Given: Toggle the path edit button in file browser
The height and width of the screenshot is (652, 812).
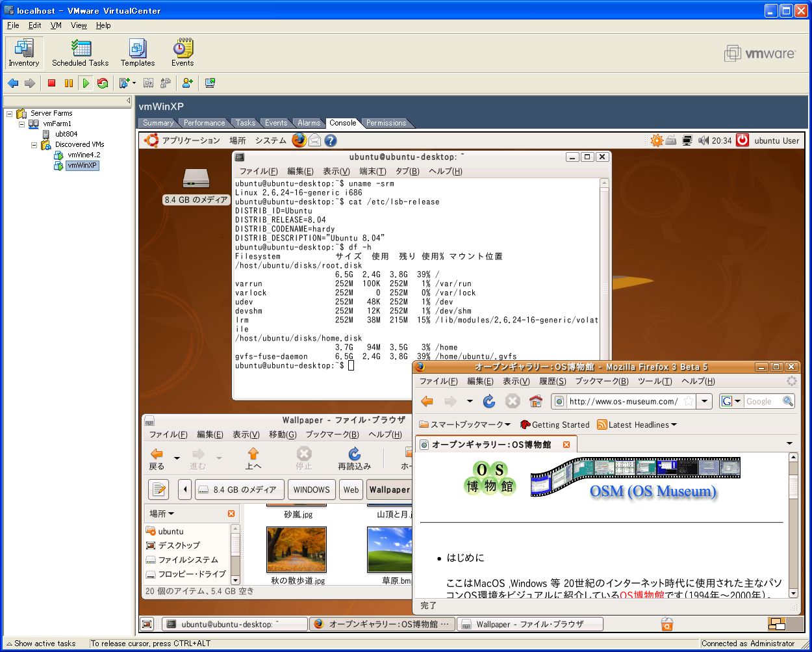Looking at the screenshot, I should point(159,489).
